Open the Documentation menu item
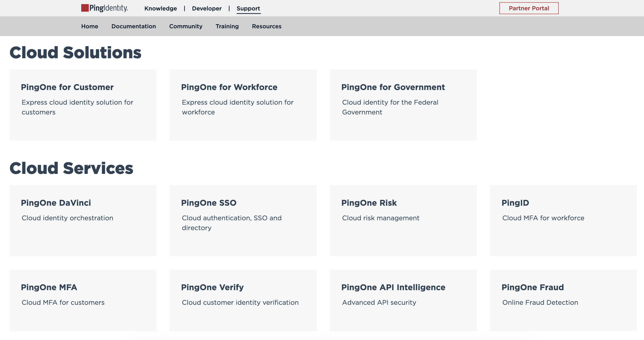Screen dimensions: 644x340 click(134, 26)
